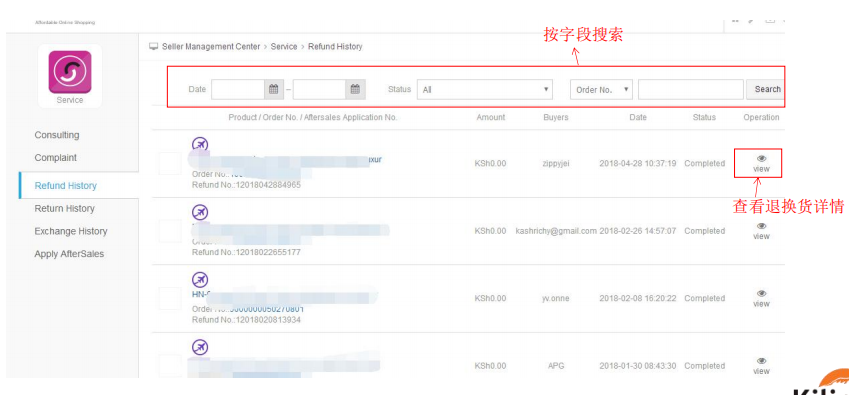Image resolution: width=849 pixels, height=395 pixels.
Task: Open Exchange History in the sidebar
Action: 71,231
